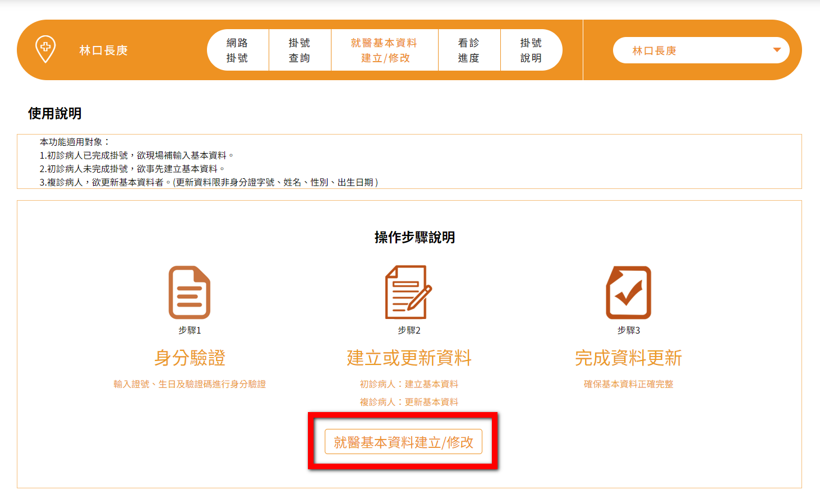The height and width of the screenshot is (504, 820).
Task: Click the line 本功能適用對象：
Action: point(75,142)
